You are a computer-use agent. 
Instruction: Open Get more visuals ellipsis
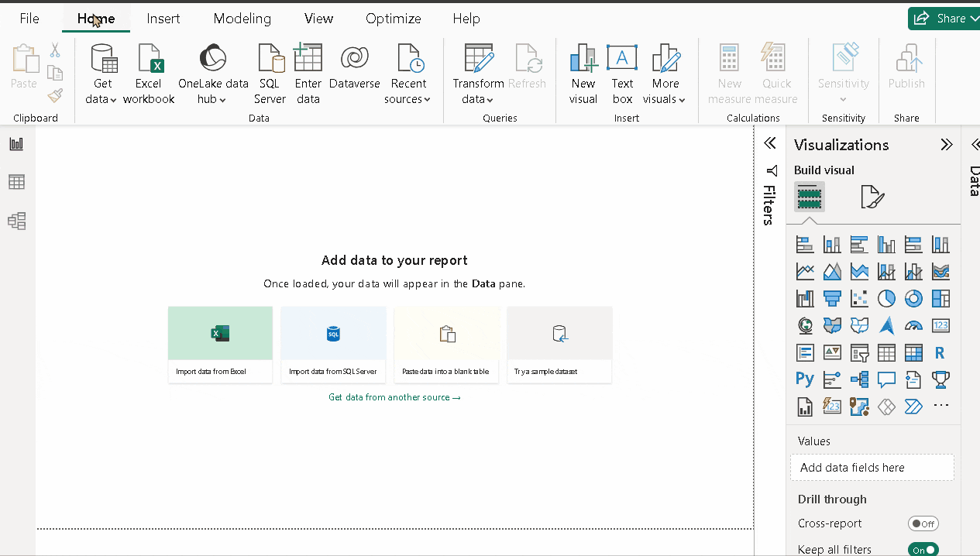click(940, 406)
